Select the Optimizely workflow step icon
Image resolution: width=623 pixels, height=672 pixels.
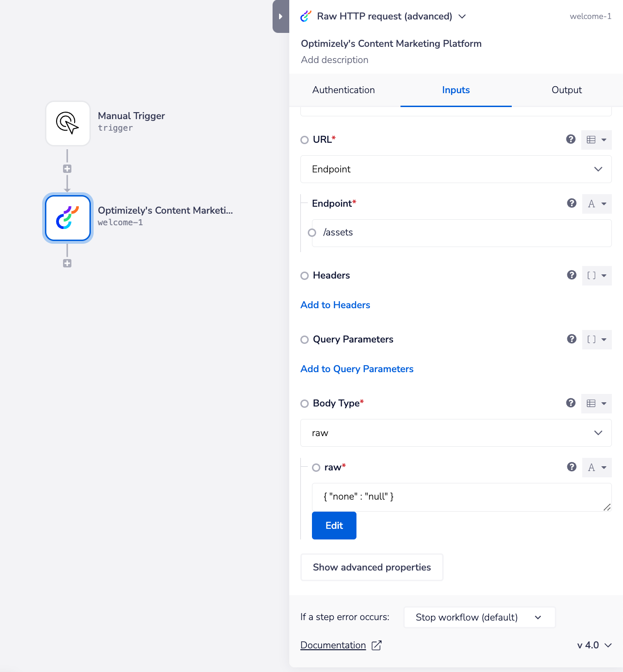(68, 218)
